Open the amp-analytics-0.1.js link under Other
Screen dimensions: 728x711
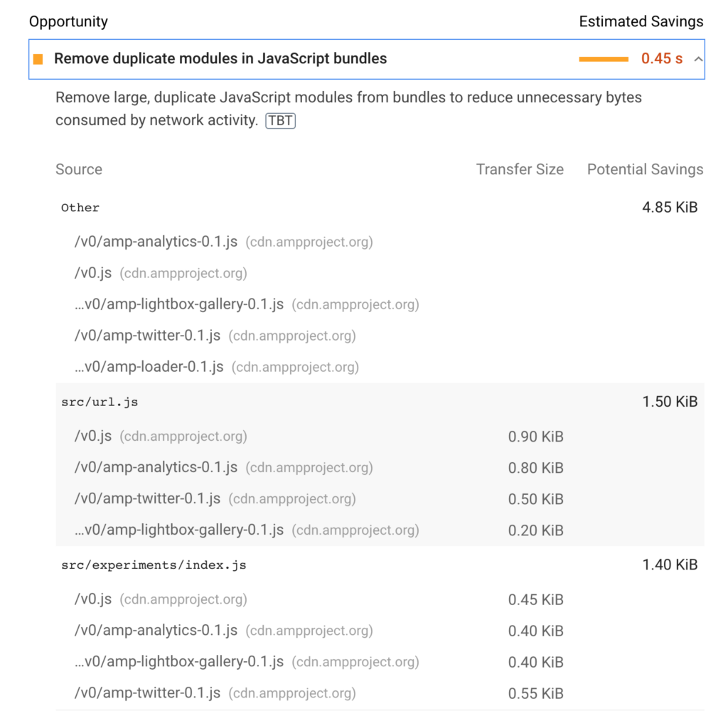156,242
